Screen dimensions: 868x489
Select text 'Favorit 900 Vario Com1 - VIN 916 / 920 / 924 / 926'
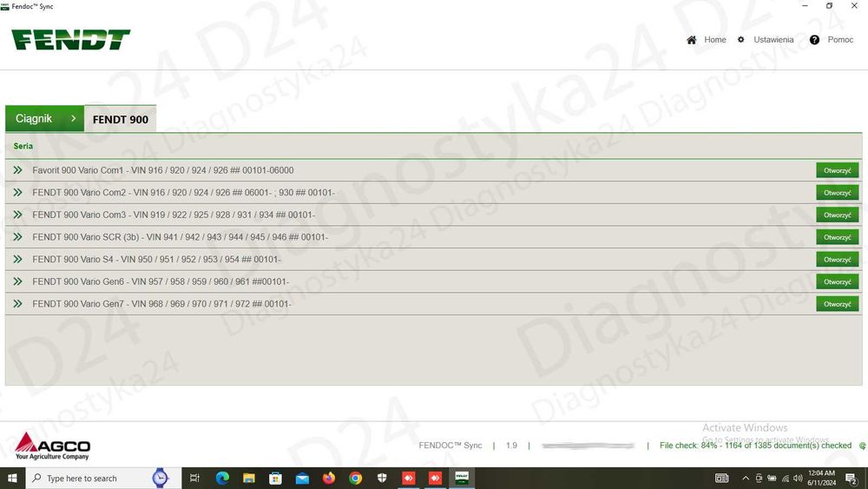tap(130, 170)
